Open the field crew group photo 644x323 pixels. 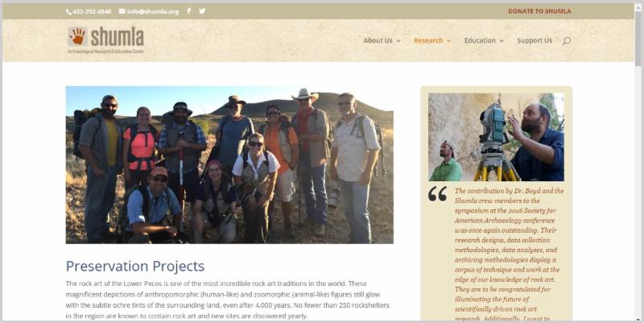coord(229,165)
